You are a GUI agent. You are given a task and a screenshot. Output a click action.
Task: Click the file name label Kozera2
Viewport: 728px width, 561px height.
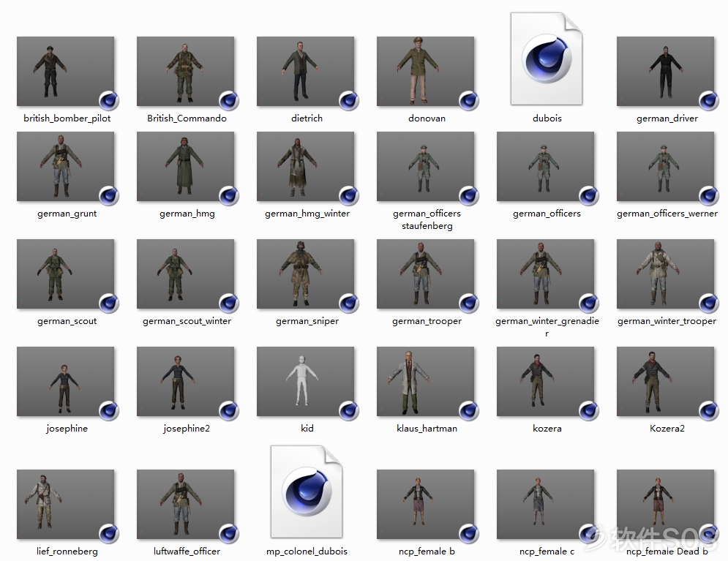tap(667, 429)
